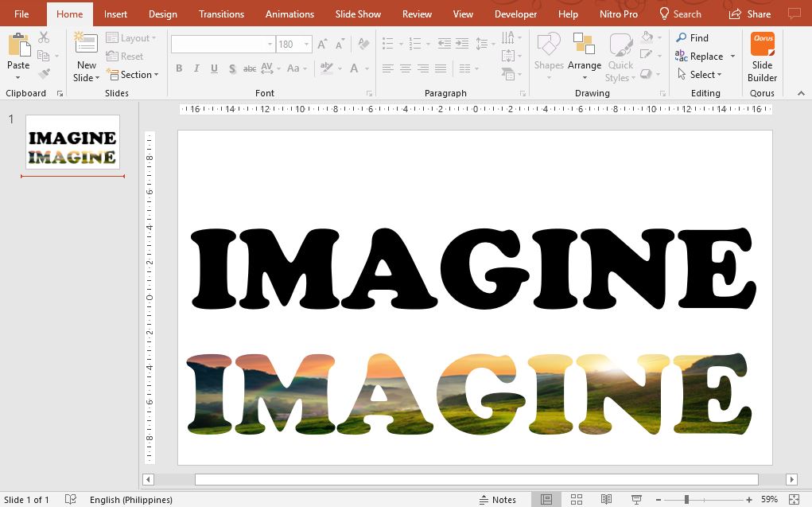812x507 pixels.
Task: Click the New Slide icon
Action: (86, 45)
